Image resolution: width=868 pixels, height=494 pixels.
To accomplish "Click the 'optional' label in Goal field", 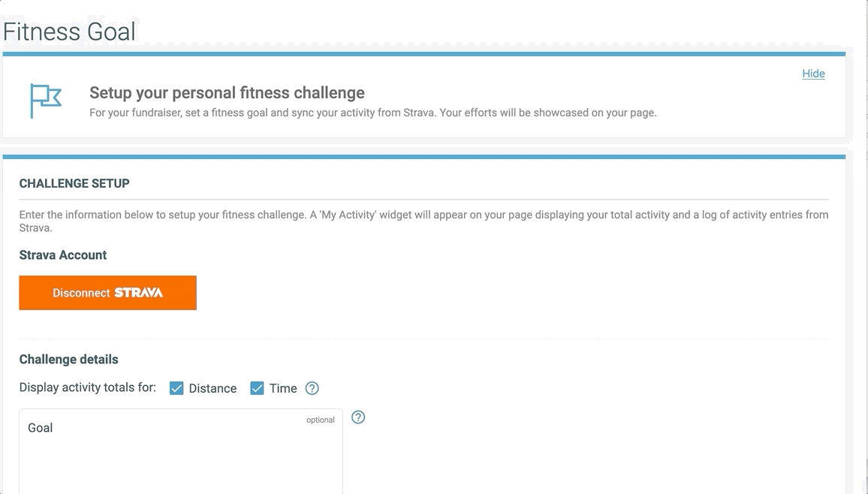I will 321,420.
